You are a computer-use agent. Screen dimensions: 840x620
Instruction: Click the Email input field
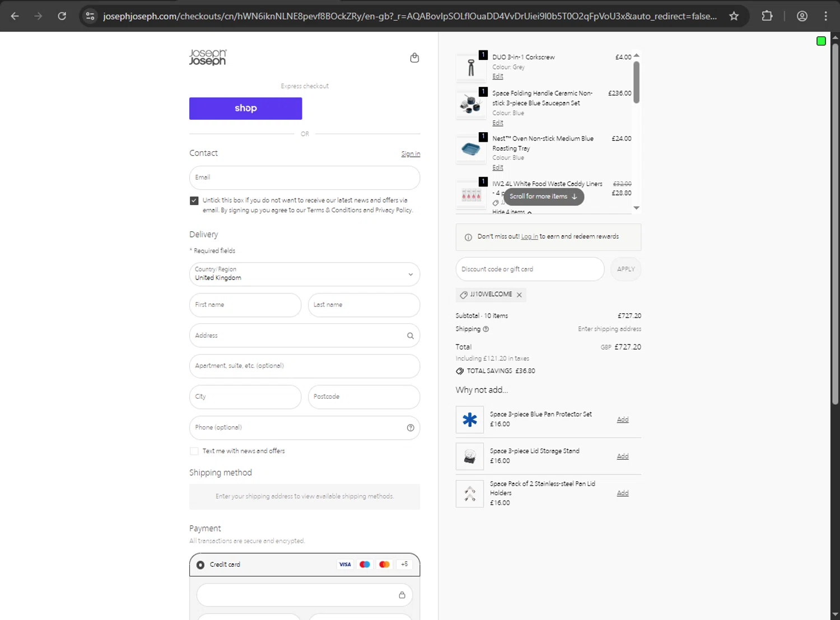[x=305, y=178]
